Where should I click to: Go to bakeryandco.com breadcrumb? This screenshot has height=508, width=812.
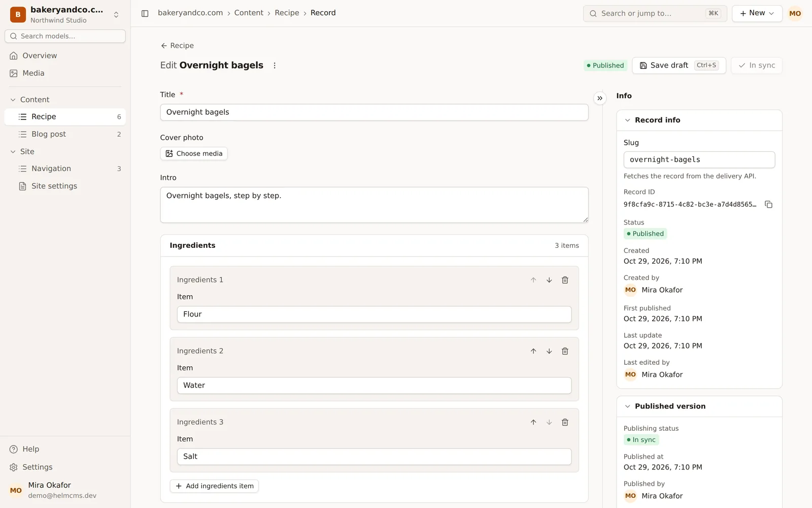pos(190,13)
